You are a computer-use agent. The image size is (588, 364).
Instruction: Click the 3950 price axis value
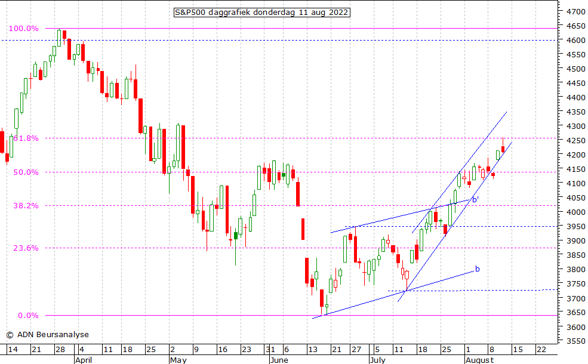pos(576,226)
